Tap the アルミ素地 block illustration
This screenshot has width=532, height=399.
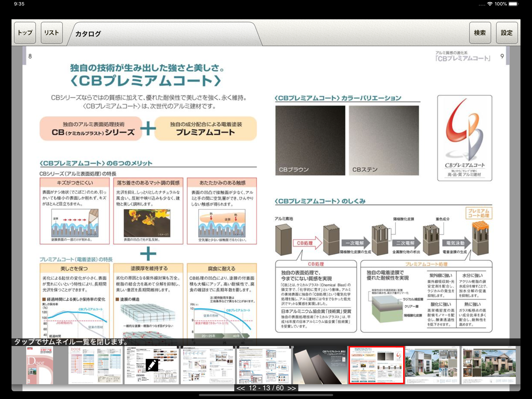click(x=284, y=240)
